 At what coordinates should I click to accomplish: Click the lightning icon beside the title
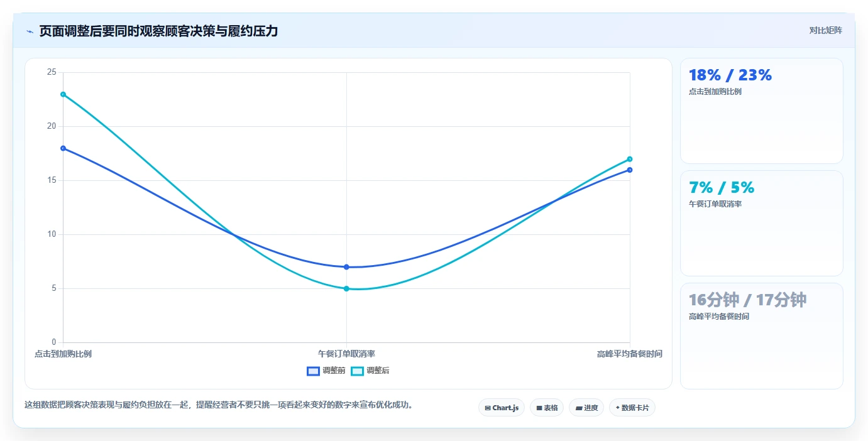pos(30,31)
